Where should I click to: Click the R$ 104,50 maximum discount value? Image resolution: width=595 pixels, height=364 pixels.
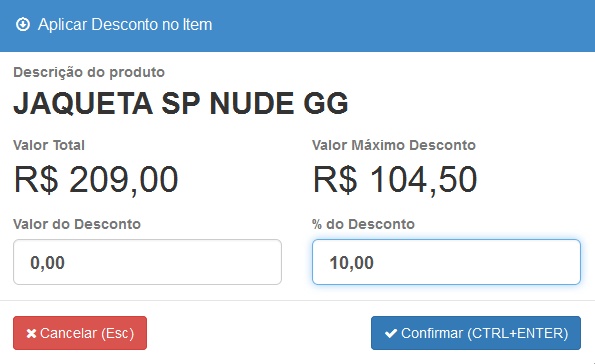(x=395, y=180)
